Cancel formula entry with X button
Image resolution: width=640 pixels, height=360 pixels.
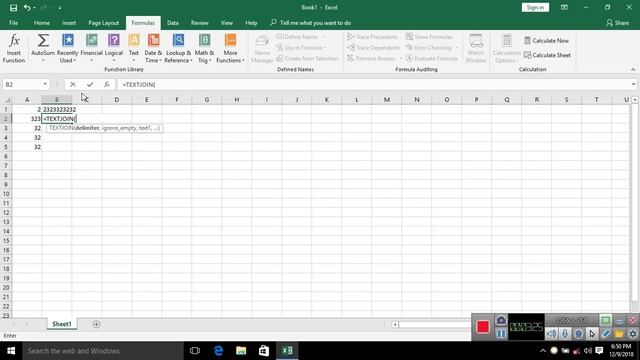click(x=73, y=84)
